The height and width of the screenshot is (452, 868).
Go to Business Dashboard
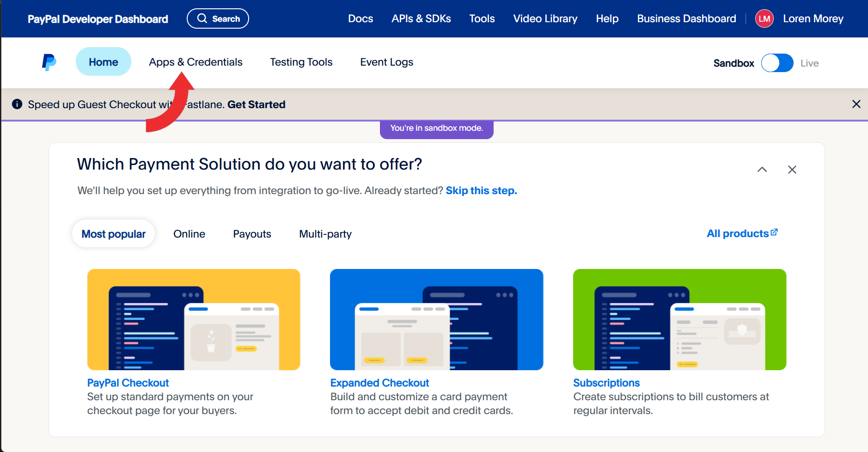[686, 18]
